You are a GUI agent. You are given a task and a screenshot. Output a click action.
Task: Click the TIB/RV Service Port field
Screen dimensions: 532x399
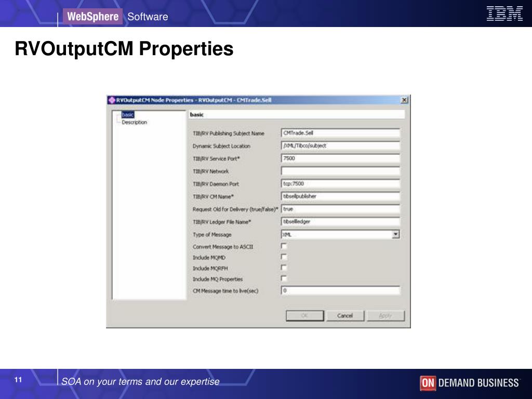tap(341, 158)
